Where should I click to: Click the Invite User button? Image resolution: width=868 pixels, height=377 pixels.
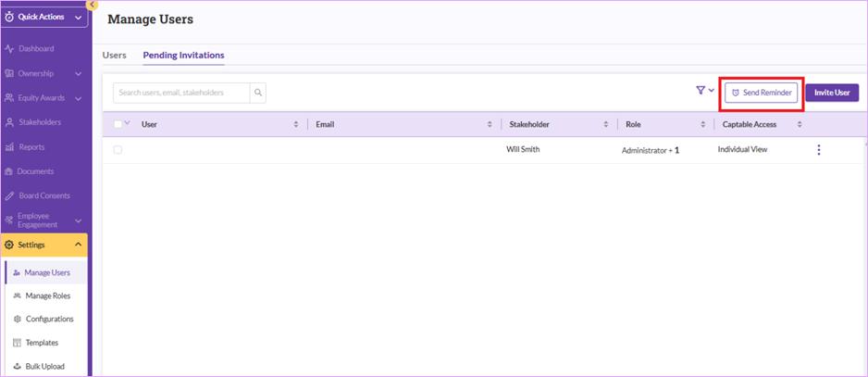[832, 93]
